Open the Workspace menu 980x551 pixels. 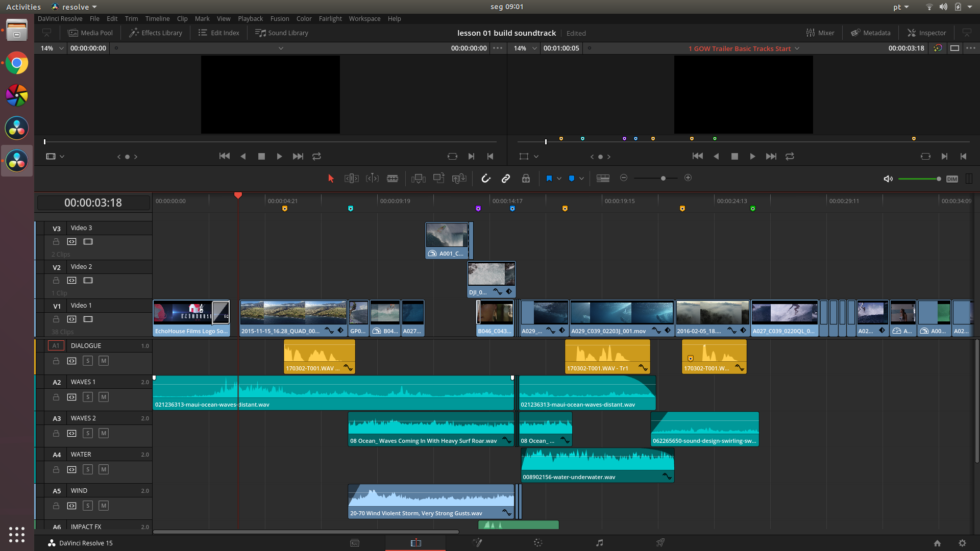pos(364,18)
